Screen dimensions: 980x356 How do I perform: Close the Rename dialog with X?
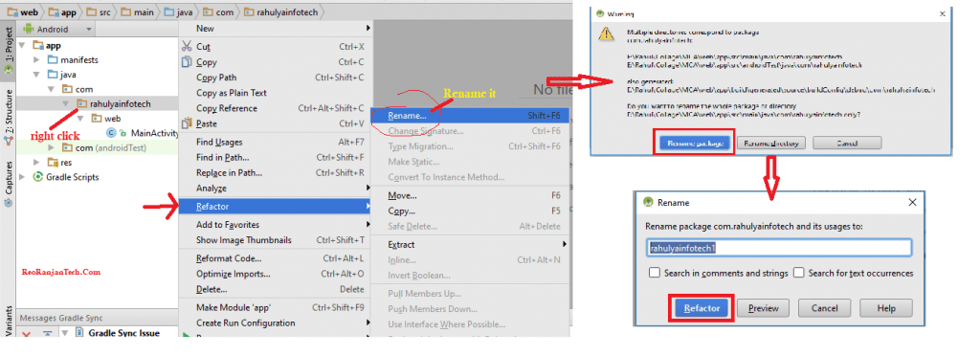pyautogui.click(x=912, y=202)
